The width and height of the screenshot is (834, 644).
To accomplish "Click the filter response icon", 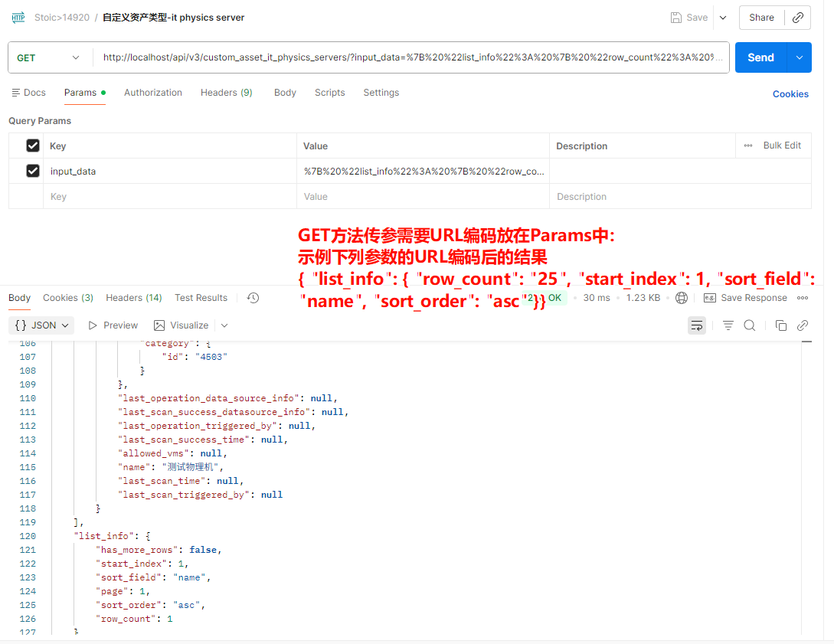I will point(728,325).
